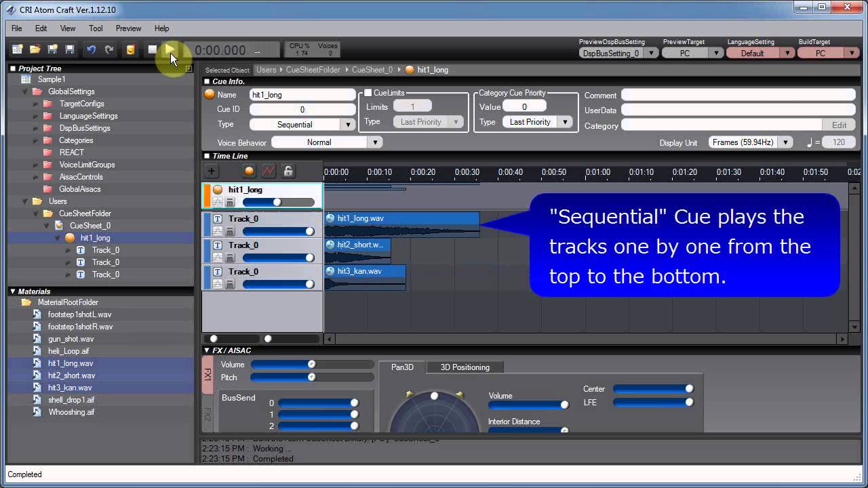Open envelope graph of the hit2_short.wav track
The image size is (868, 488).
coord(218,258)
